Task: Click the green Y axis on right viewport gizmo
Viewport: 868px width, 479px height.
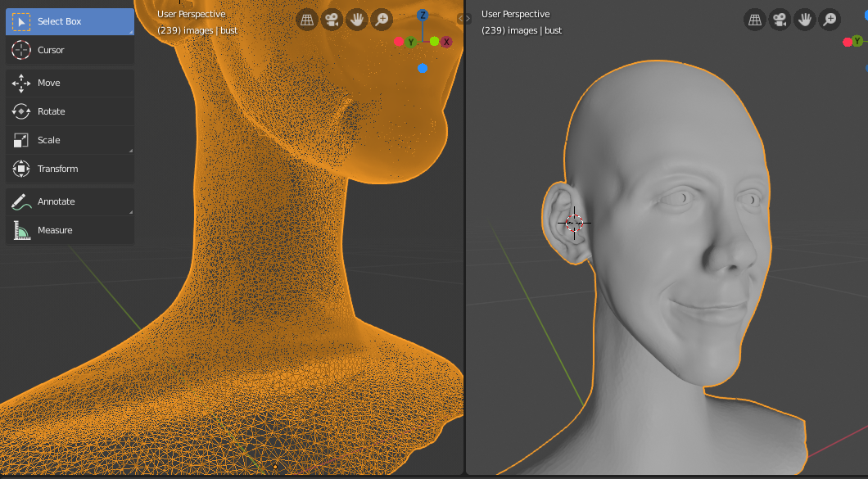Action: (857, 41)
